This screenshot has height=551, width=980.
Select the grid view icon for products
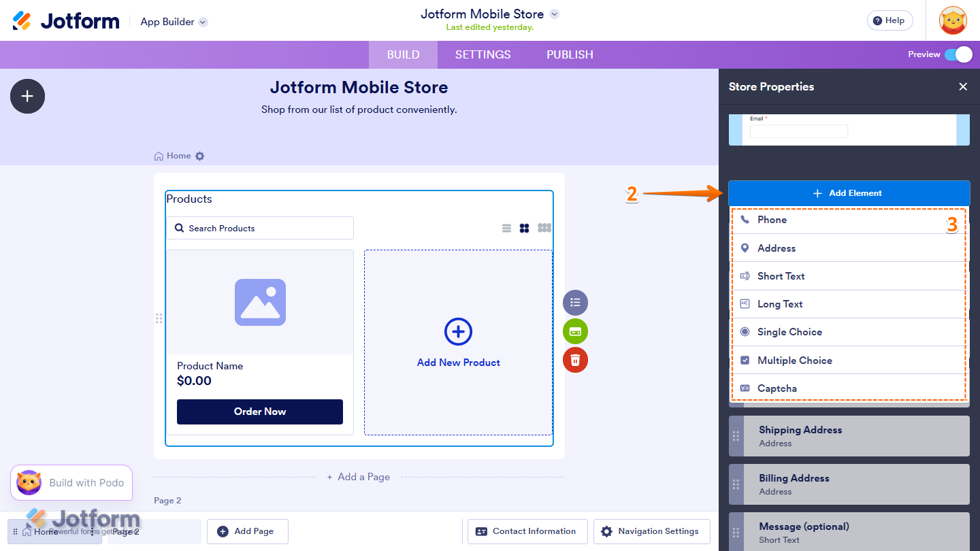(x=525, y=228)
